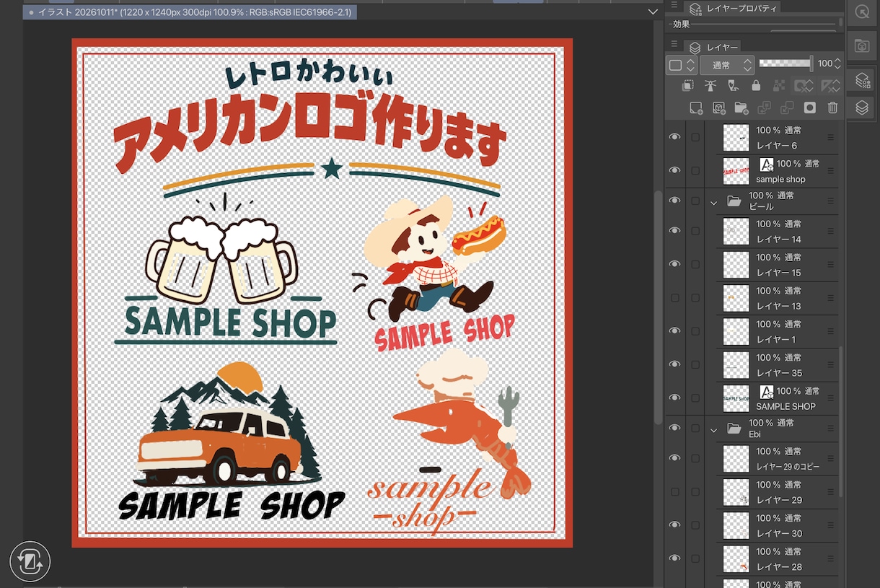Click the opacity value stepper arrows

837,63
